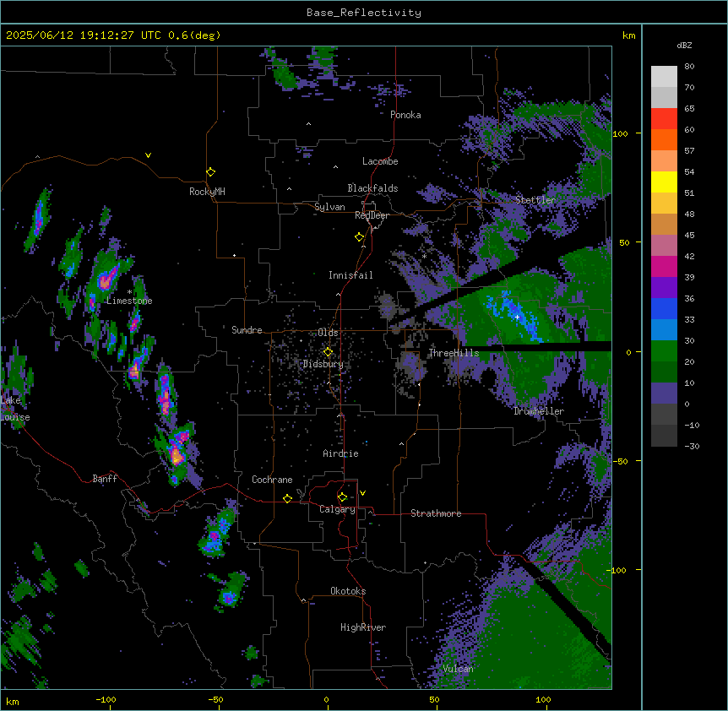Select the yellow diamond marker under Olds
The height and width of the screenshot is (711, 728).
pyautogui.click(x=328, y=352)
